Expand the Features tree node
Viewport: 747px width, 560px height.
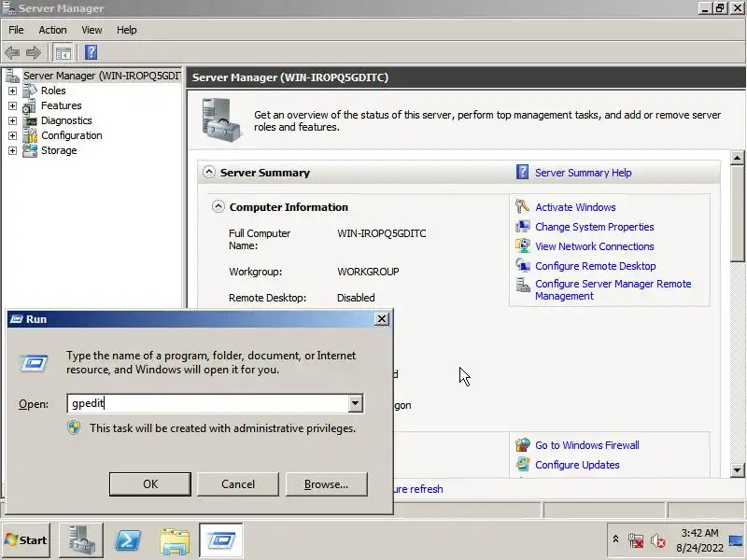coord(12,105)
